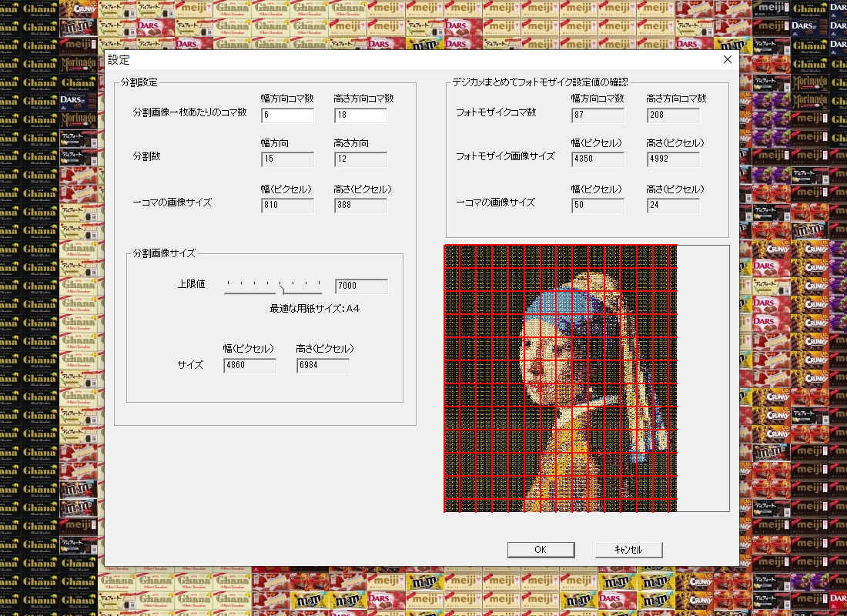Click 分割画像 幅方向コマ数 field showing 6
This screenshot has width=847, height=616.
point(287,115)
